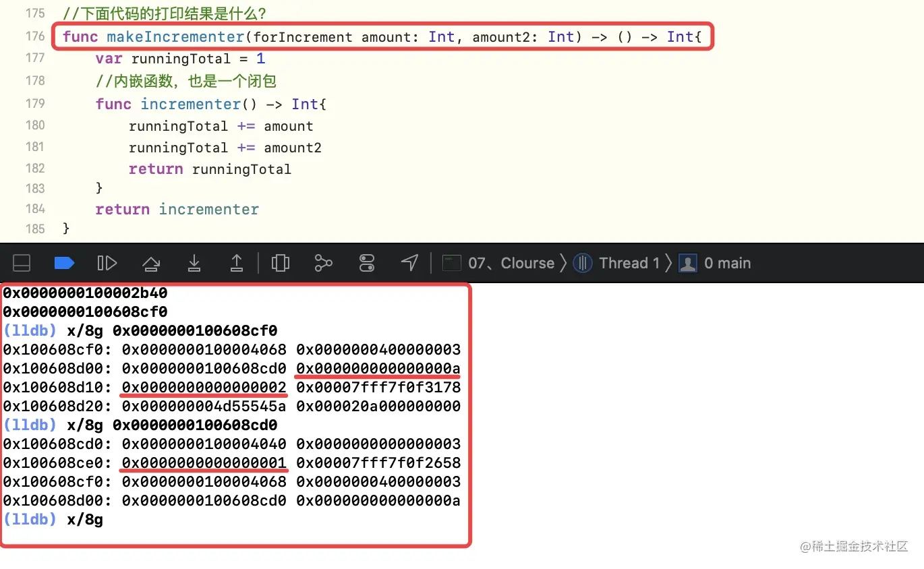Click line number 180 gutter

tap(35, 125)
